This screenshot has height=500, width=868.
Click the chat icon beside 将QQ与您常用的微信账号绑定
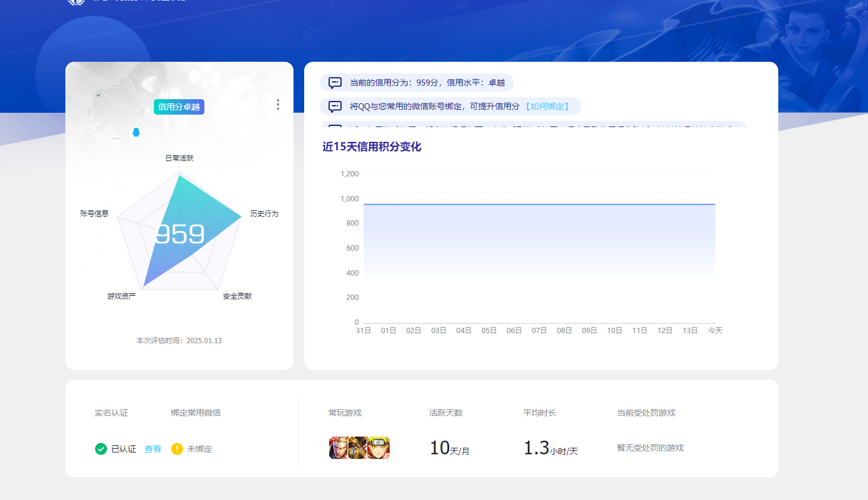pos(335,106)
